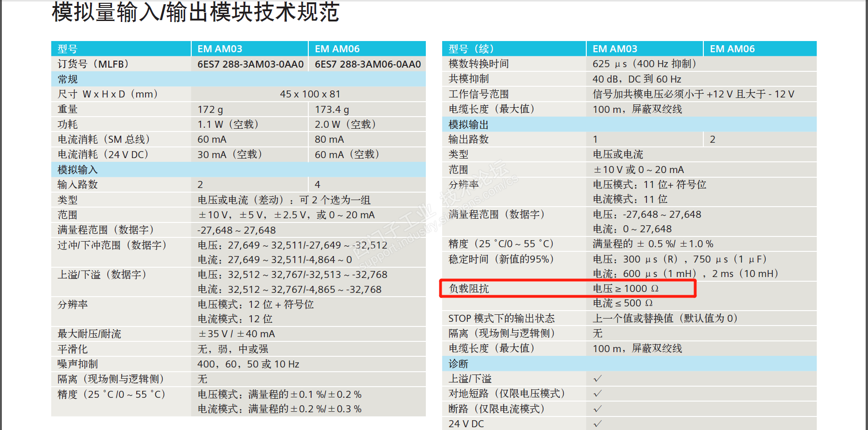The width and height of the screenshot is (868, 430).
Task: Click order number "6ES7 288-3AM03-0AA0"
Action: pos(250,64)
